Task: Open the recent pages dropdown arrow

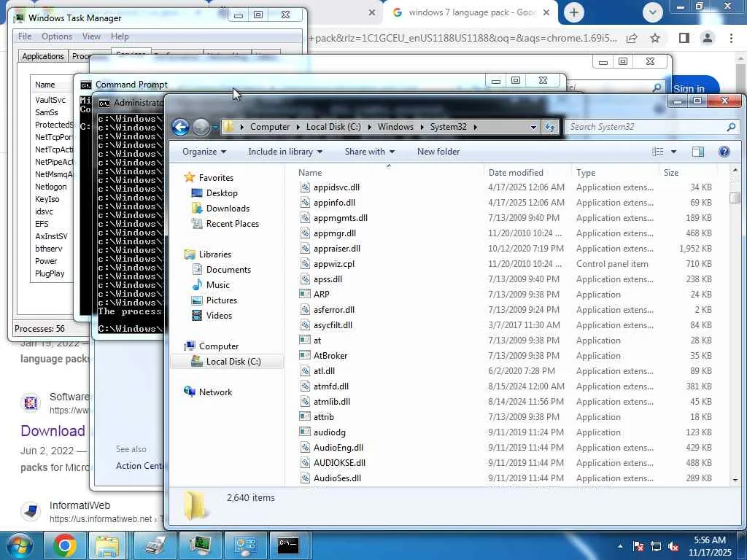Action: click(x=215, y=127)
